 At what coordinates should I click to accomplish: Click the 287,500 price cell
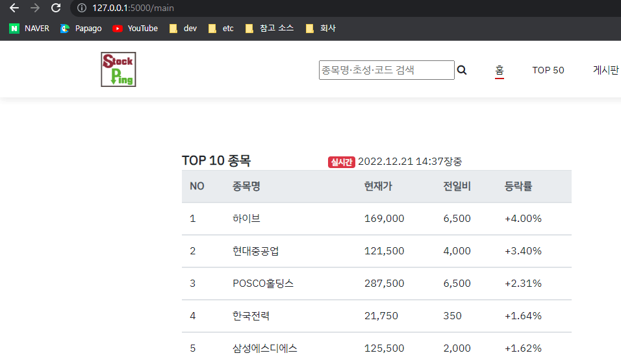pos(384,284)
